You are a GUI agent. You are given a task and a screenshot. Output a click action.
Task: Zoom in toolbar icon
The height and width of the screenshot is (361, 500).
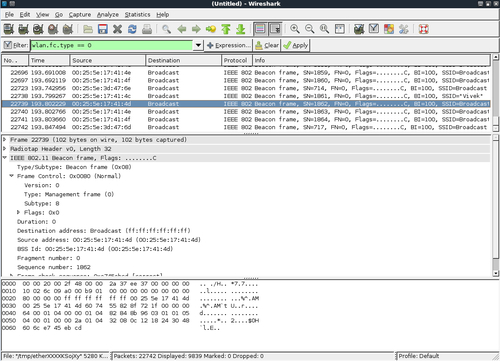[x=295, y=29]
